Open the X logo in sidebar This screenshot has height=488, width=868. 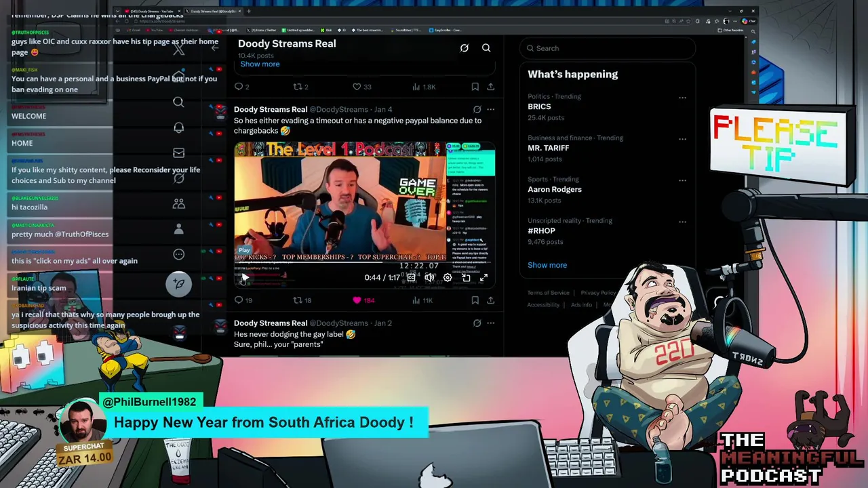[x=178, y=49]
